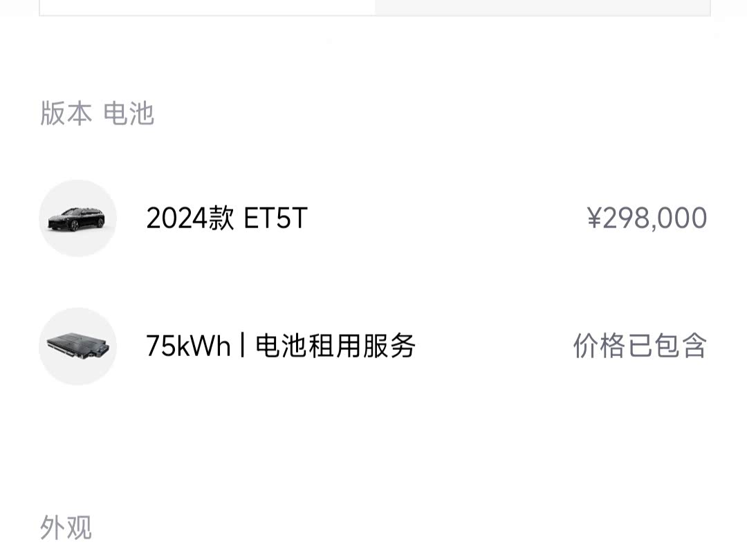
Task: Tap the black ET5T car thumbnail
Action: (x=76, y=220)
